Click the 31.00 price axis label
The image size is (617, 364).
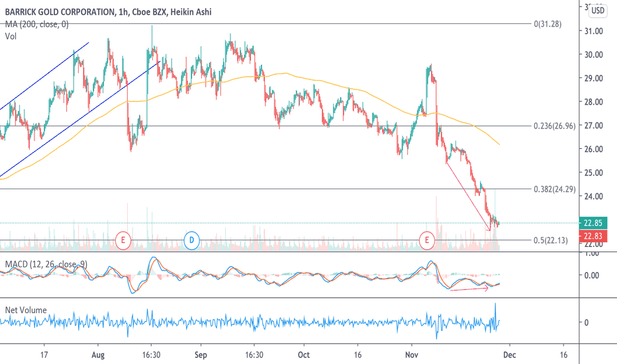coord(593,31)
